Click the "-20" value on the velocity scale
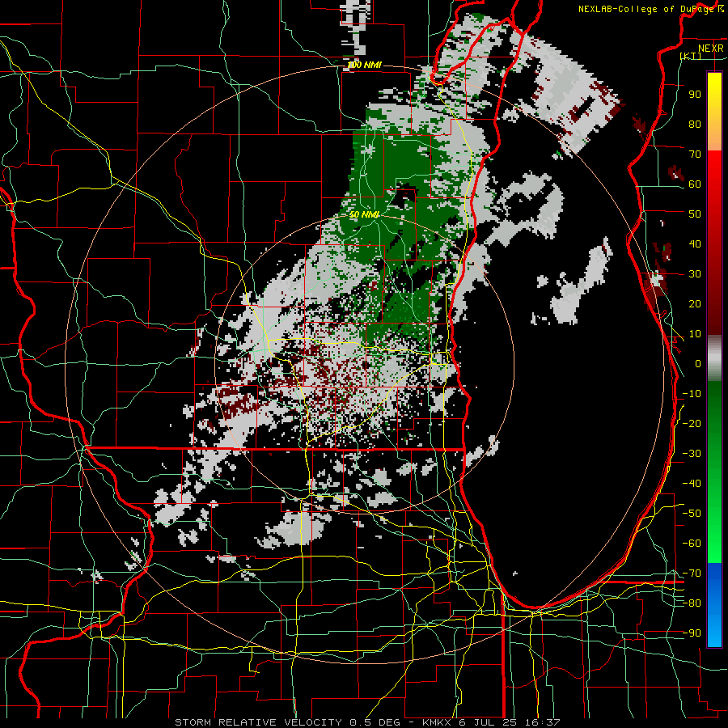This screenshot has width=728, height=728. [x=692, y=423]
